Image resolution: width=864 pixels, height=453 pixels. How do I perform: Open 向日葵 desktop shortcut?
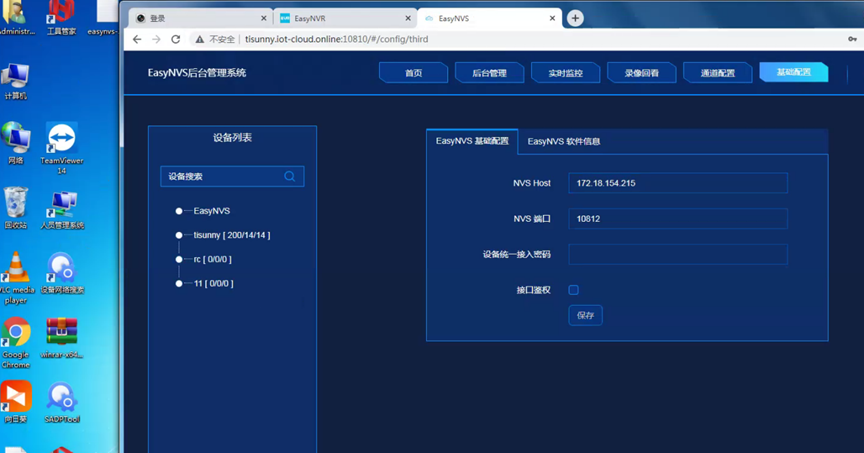(16, 402)
